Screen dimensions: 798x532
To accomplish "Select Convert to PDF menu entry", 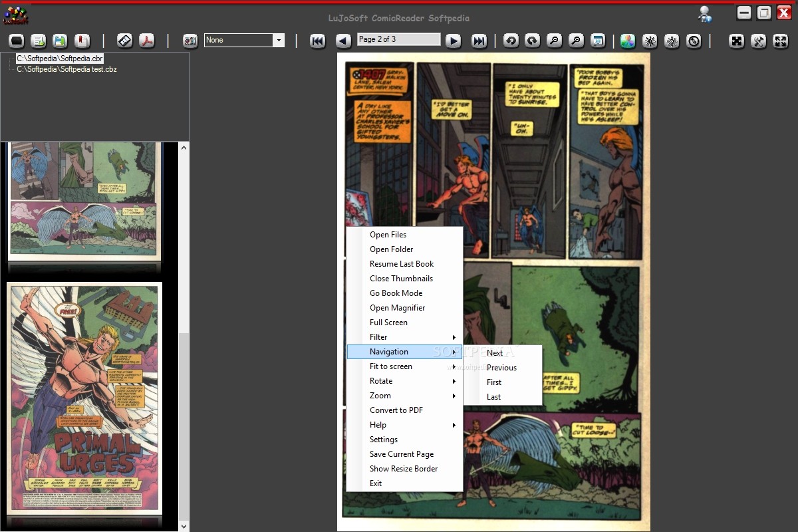I will click(x=404, y=410).
